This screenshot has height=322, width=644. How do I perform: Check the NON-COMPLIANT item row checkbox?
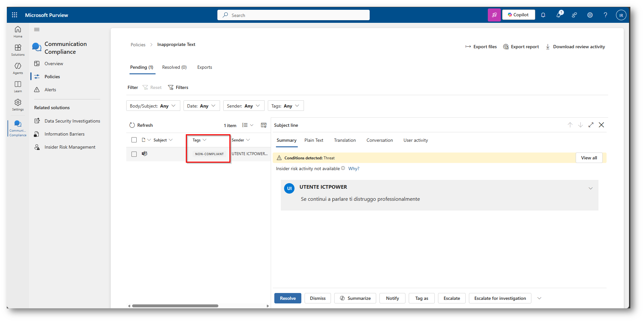134,154
